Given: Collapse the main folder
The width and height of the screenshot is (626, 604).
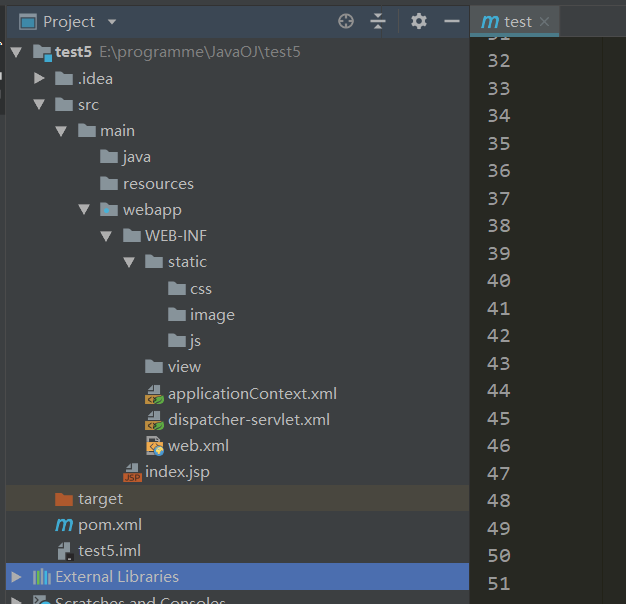Looking at the screenshot, I should [x=61, y=131].
